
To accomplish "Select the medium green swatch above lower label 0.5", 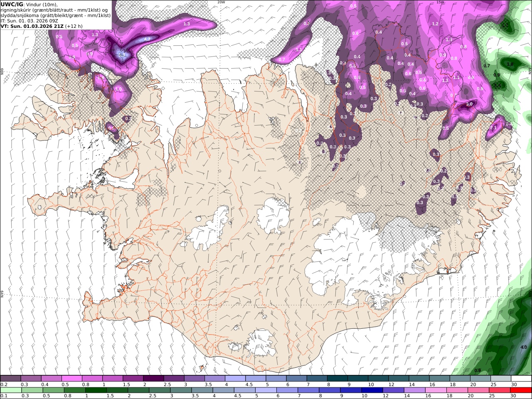I will [54, 390].
